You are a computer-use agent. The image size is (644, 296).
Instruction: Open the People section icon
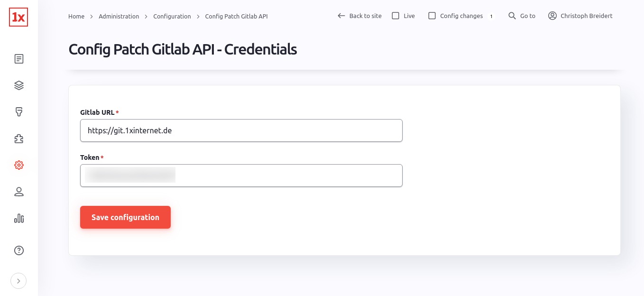click(18, 192)
